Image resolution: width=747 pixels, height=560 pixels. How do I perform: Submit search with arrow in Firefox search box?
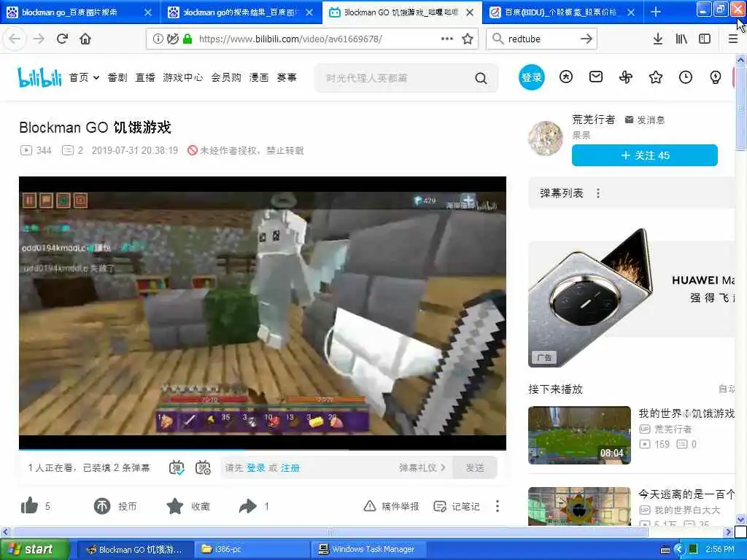tap(587, 39)
